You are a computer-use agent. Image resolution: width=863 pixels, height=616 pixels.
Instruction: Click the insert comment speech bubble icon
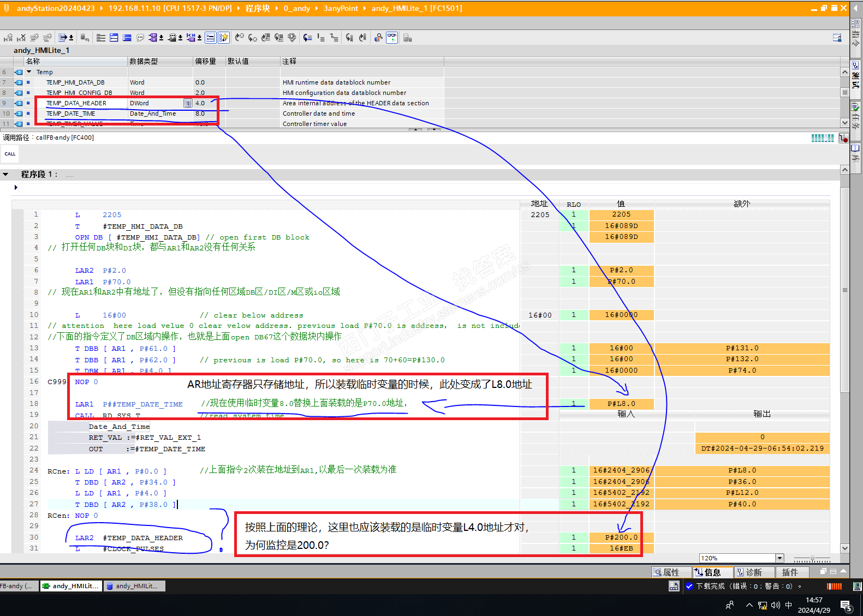pos(140,38)
